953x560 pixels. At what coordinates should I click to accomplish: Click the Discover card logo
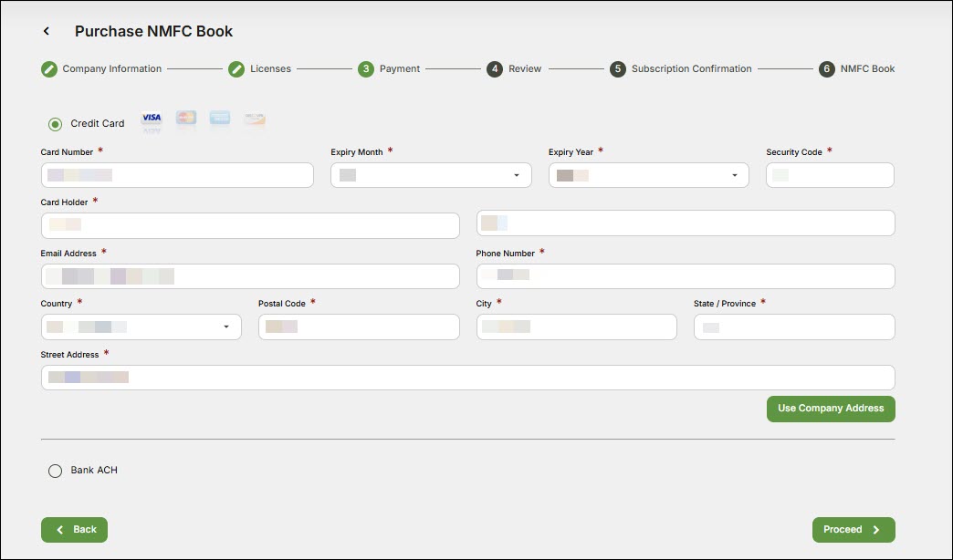(x=255, y=119)
